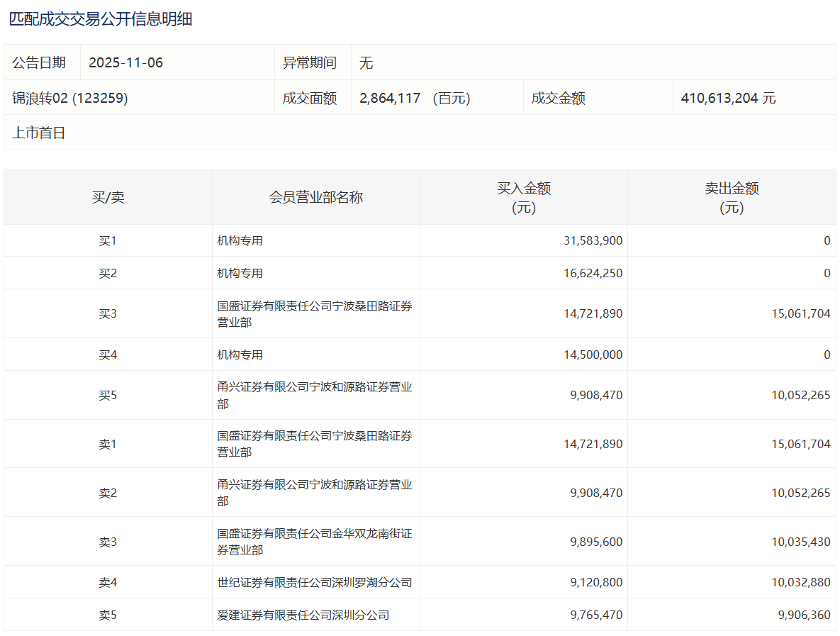Image resolution: width=840 pixels, height=636 pixels.
Task: Click 机构专用 in the 买2 row
Action: [240, 273]
